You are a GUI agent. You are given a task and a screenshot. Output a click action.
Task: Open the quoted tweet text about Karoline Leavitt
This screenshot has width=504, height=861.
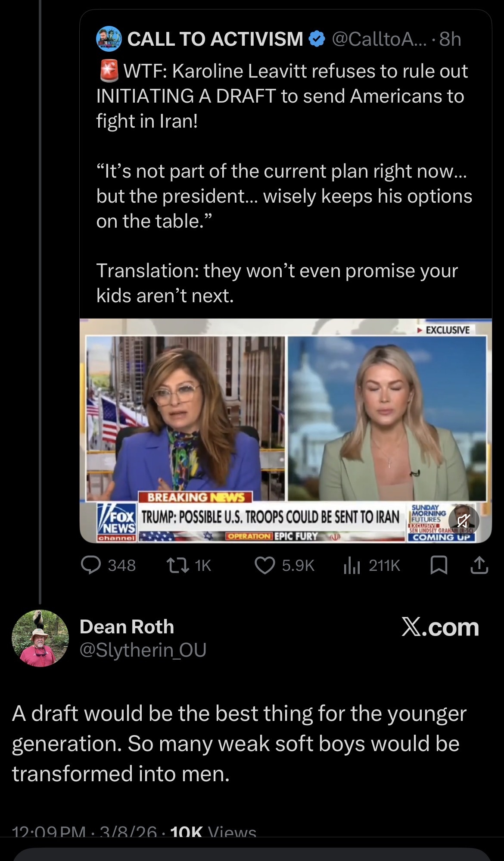point(282,96)
